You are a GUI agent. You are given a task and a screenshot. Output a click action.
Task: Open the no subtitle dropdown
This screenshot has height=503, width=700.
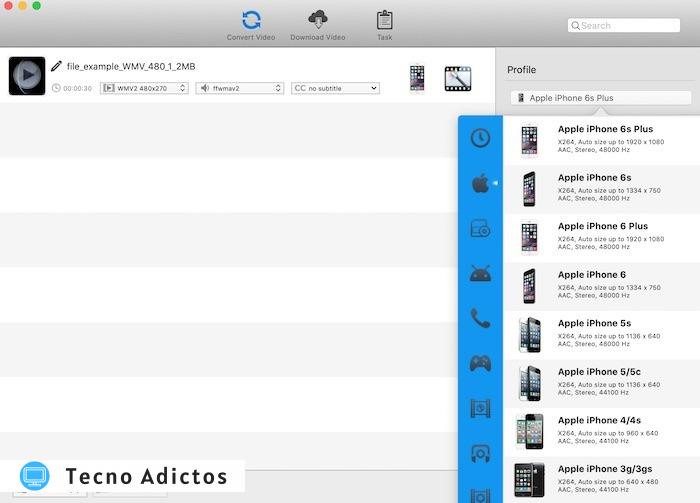335,88
